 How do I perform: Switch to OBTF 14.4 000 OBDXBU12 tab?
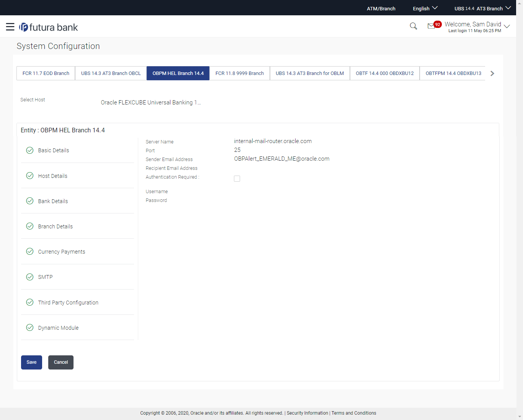point(385,73)
